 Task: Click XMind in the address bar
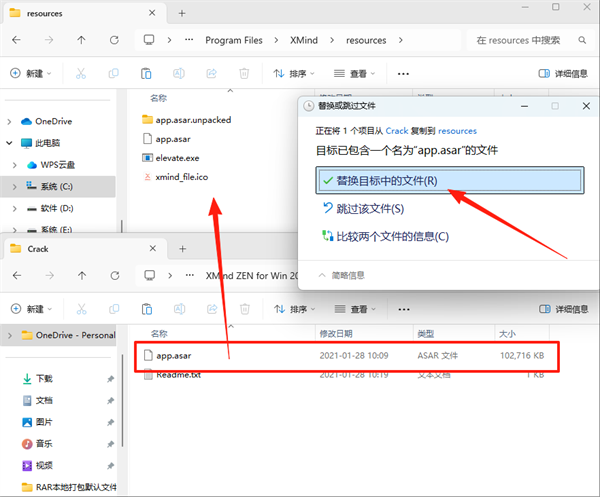coord(304,40)
